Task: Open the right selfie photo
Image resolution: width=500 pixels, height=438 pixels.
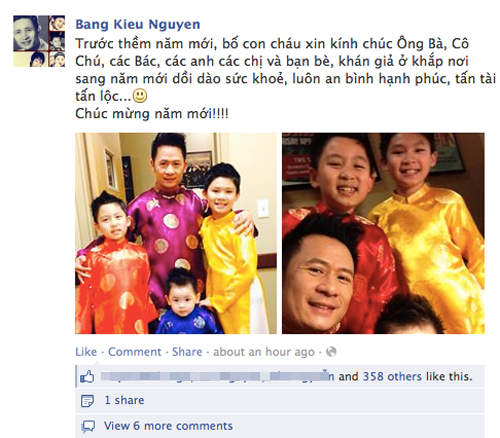Action: pyautogui.click(x=383, y=233)
